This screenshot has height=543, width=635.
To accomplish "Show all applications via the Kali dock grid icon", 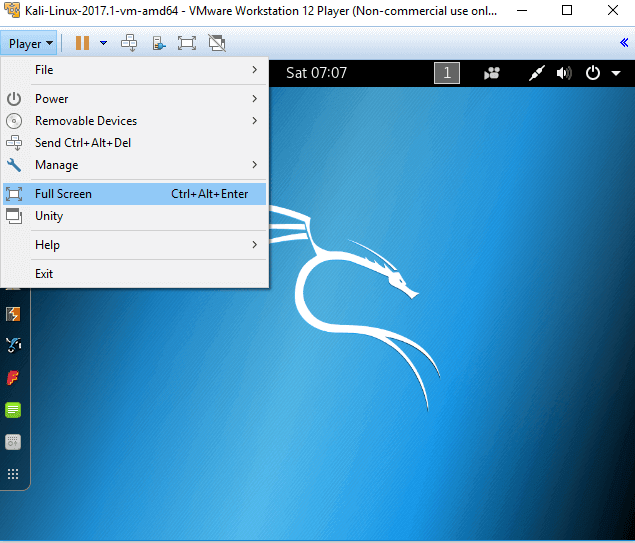I will (13, 474).
